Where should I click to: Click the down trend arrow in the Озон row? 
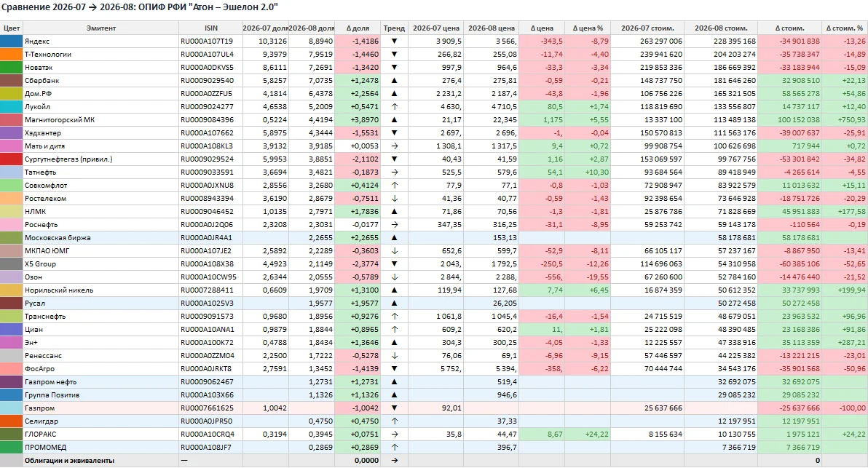click(394, 277)
